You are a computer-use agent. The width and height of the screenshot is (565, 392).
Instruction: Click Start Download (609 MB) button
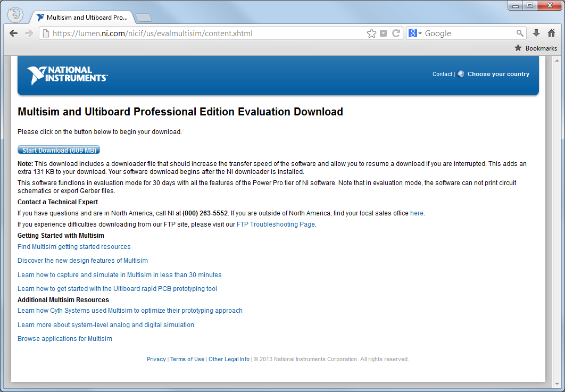59,151
